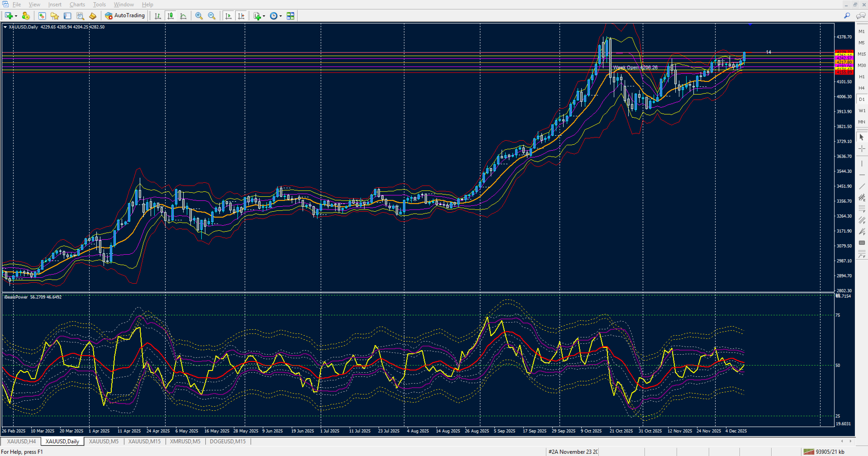868x456 pixels.
Task: Select the Crosshair tool
Action: tap(862, 149)
